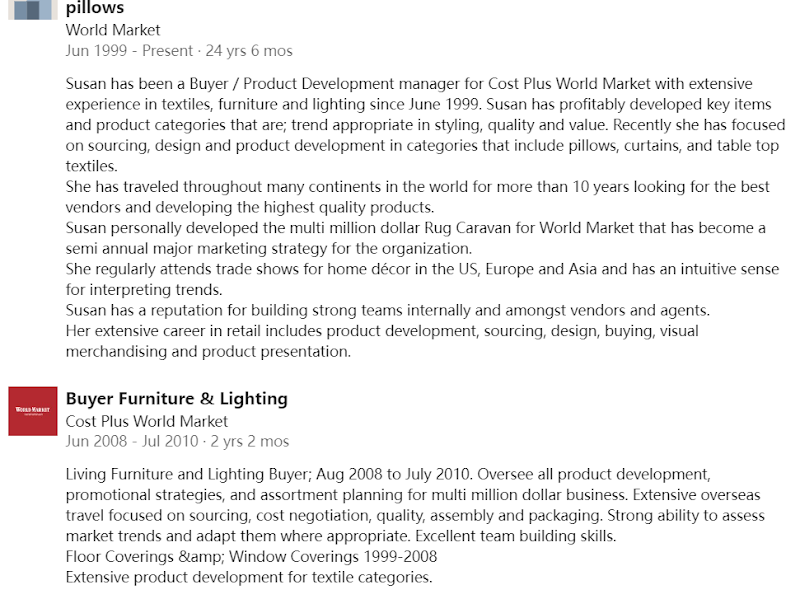Click the Floor Coverings & Window Coverings 1999-2008 line
Image resolution: width=800 pixels, height=599 pixels.
[x=252, y=557]
